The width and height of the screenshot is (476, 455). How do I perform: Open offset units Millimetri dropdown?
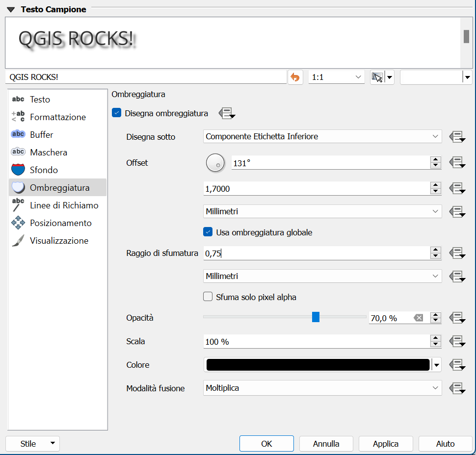tap(322, 211)
